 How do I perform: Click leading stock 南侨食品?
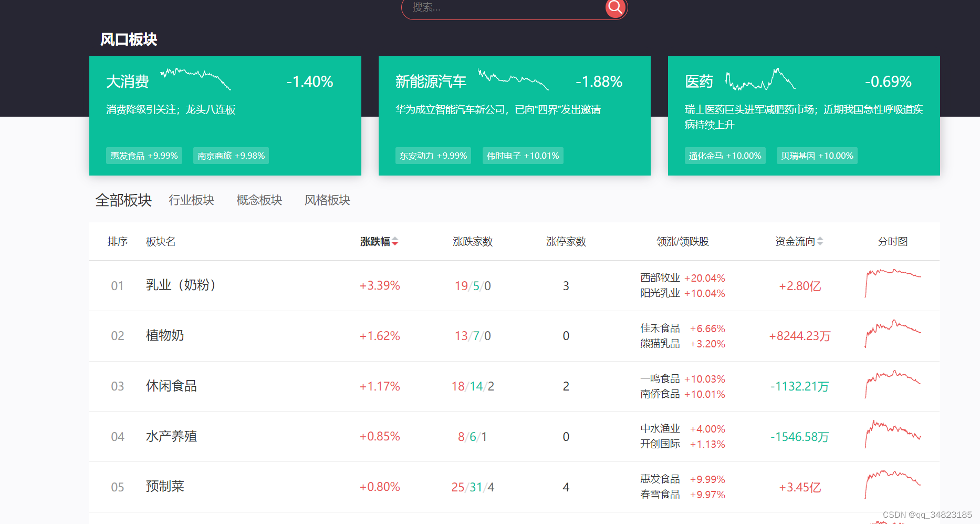click(660, 394)
